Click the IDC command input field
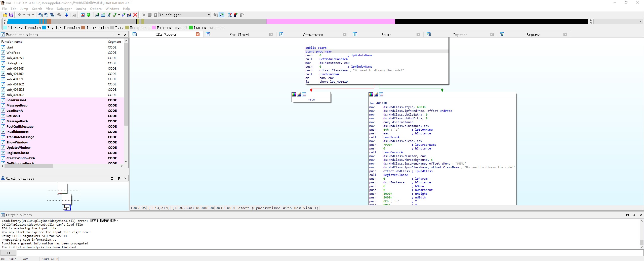Viewport: 644px width, 261px height. pyautogui.click(x=327, y=253)
